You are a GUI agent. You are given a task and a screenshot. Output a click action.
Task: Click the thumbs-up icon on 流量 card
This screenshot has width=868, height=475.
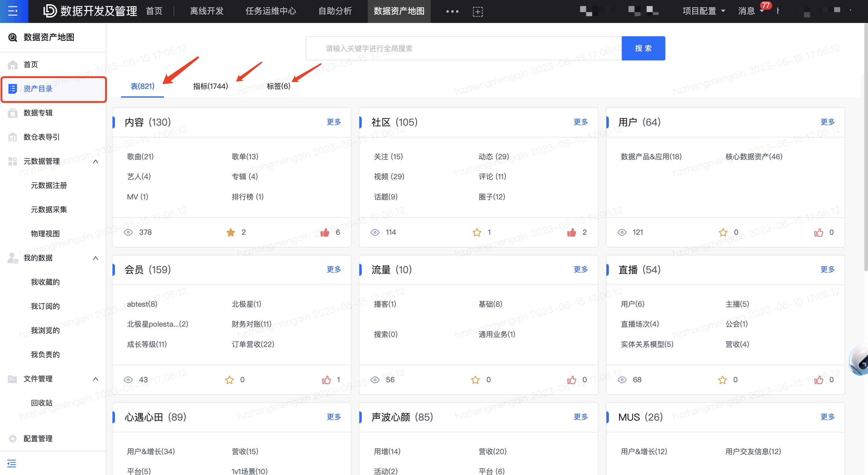point(572,380)
